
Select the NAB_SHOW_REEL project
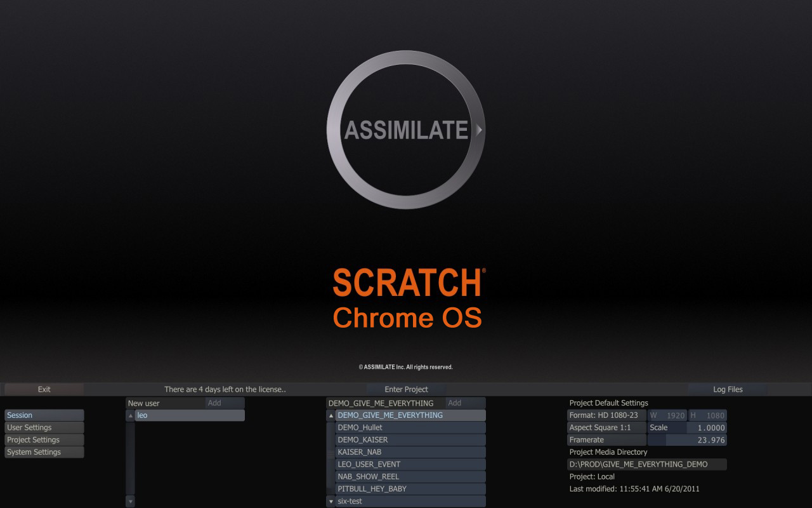point(410,476)
